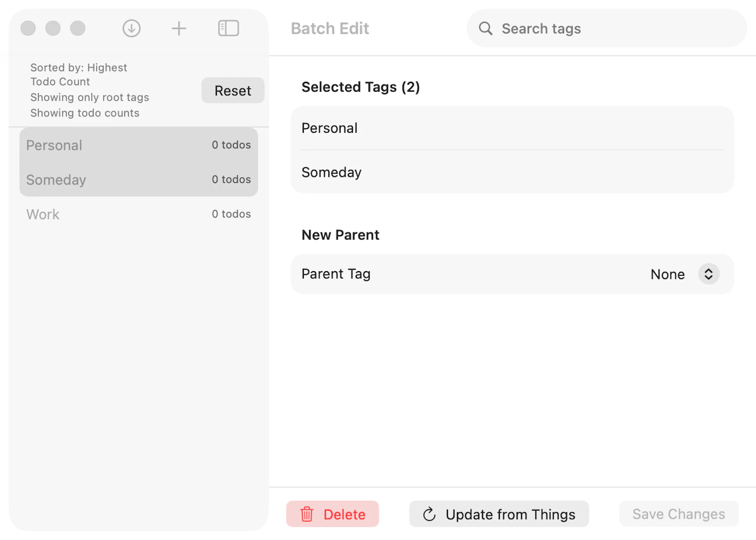The width and height of the screenshot is (756, 540).
Task: Click the Work row's 0 todos count
Action: tap(231, 214)
